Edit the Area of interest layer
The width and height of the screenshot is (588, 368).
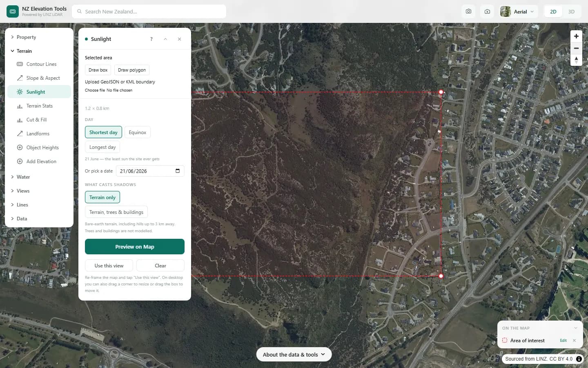pos(563,341)
